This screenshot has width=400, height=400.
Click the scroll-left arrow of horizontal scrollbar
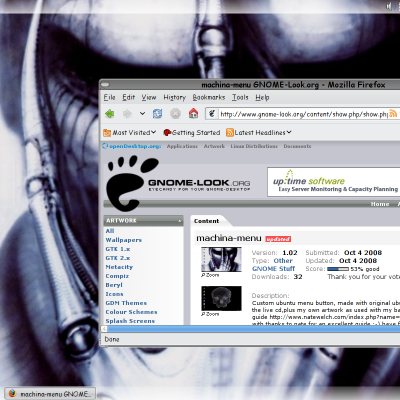pos(104,329)
